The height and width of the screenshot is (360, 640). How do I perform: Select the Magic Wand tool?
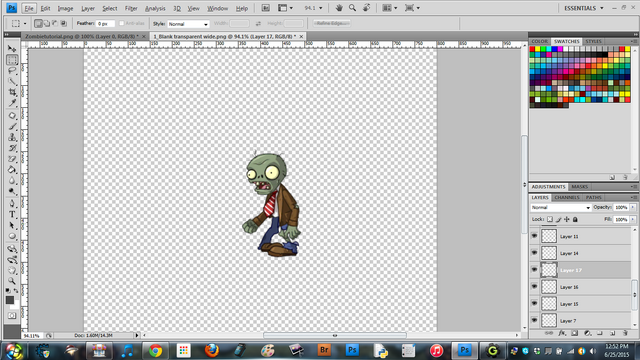coord(12,81)
